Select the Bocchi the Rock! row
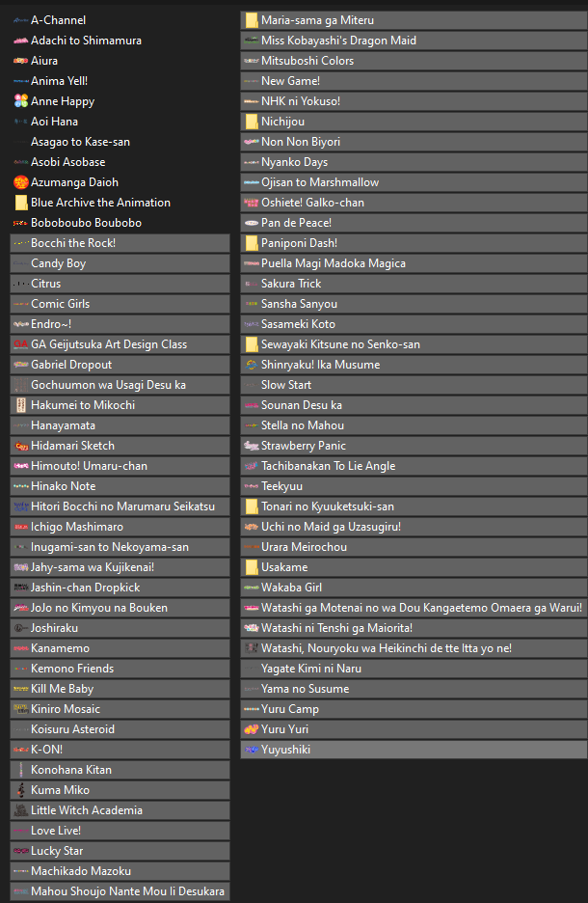This screenshot has width=588, height=903. (120, 243)
